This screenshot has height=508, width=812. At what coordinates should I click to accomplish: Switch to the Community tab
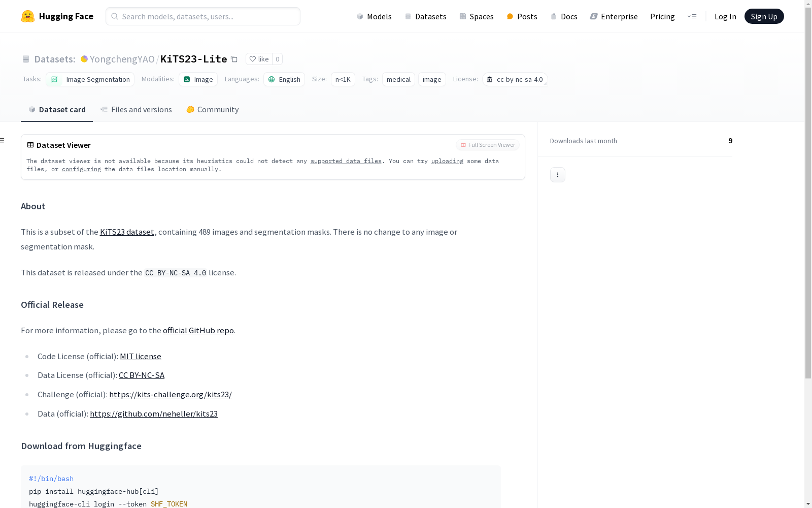tap(212, 110)
